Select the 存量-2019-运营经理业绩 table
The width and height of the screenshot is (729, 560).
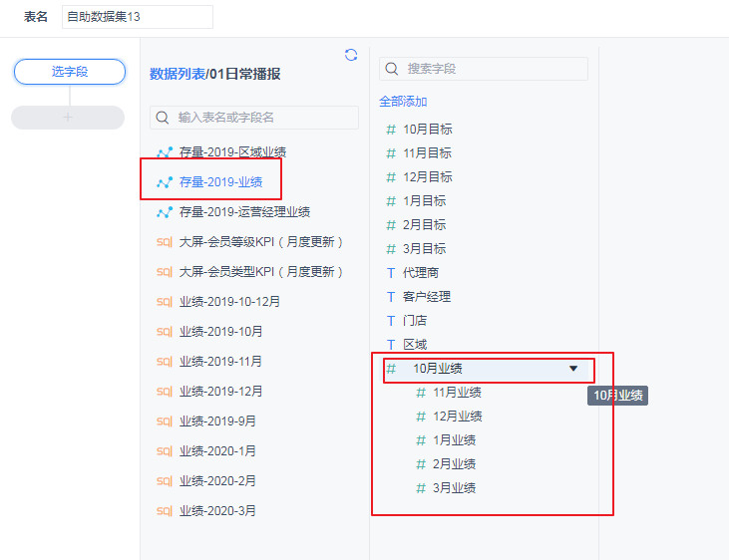coord(244,212)
